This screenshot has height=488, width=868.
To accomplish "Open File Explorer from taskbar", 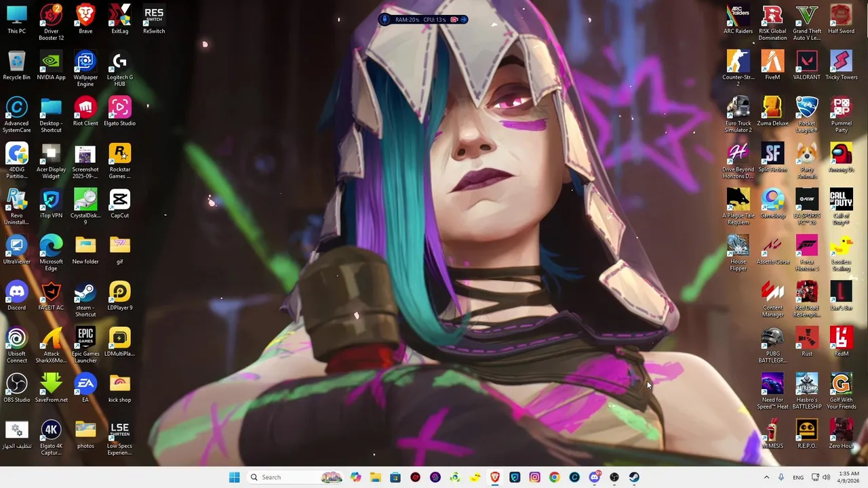I will pyautogui.click(x=376, y=477).
